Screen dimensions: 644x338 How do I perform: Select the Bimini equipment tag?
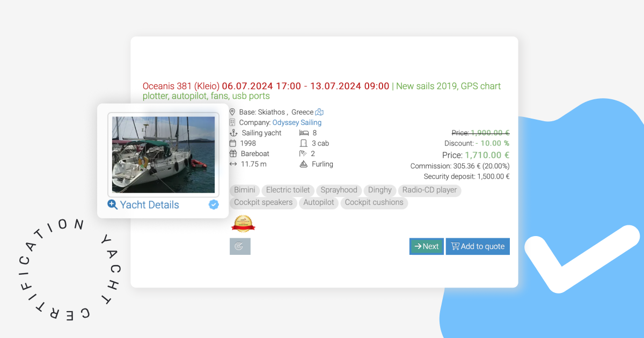[245, 190]
